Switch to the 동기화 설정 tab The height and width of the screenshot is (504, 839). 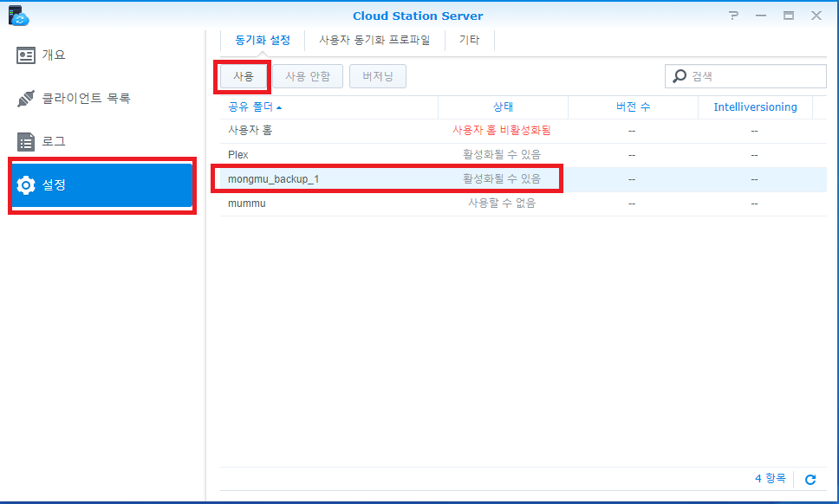263,40
